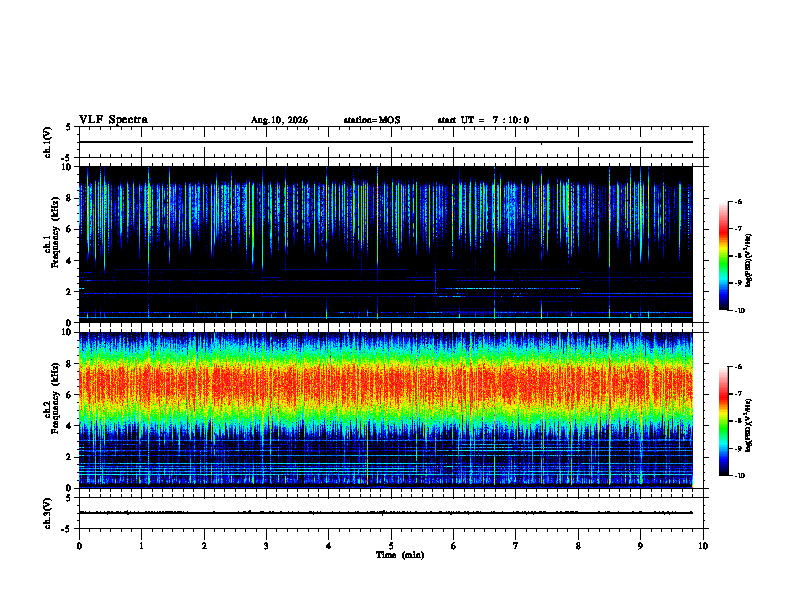
Task: Click the "8" kHz tick on ch.1 frequency axis
Action: click(x=69, y=198)
